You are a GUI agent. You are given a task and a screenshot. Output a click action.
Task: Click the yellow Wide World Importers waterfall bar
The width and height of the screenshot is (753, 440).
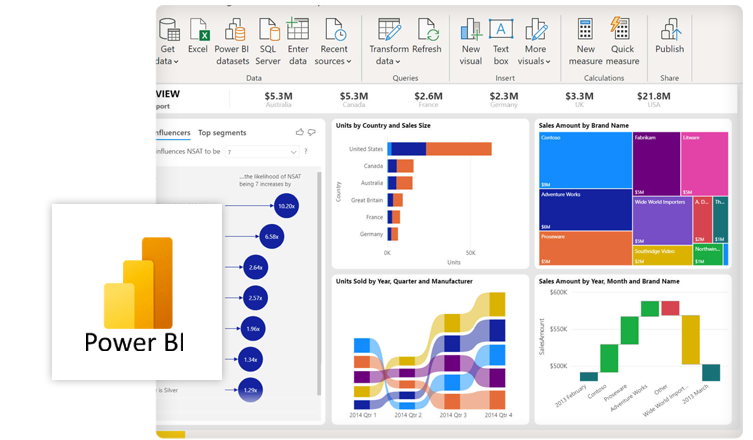[691, 340]
